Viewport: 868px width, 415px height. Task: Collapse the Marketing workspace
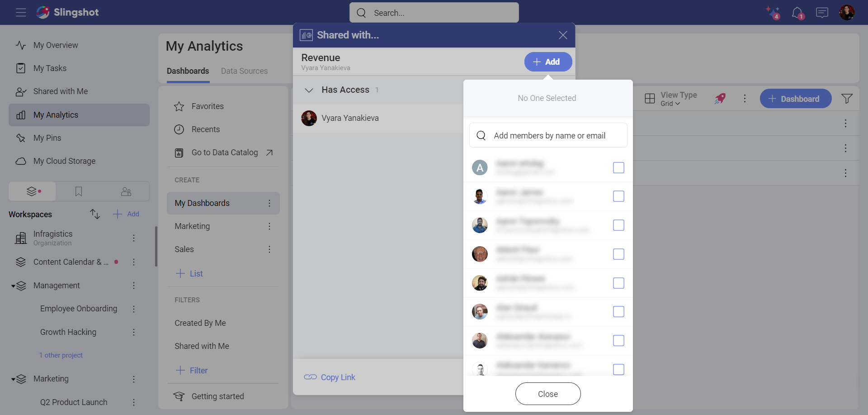click(x=13, y=379)
